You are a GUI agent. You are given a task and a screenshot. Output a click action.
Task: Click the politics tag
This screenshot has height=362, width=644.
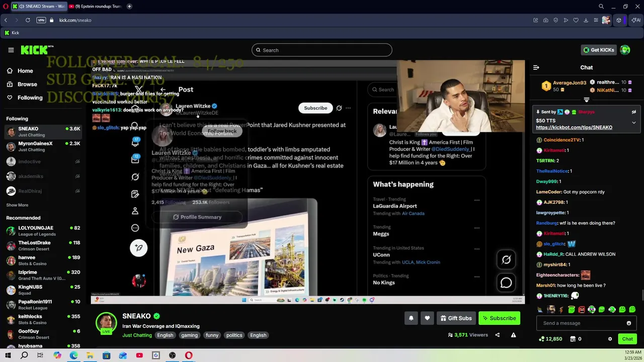tap(234, 335)
